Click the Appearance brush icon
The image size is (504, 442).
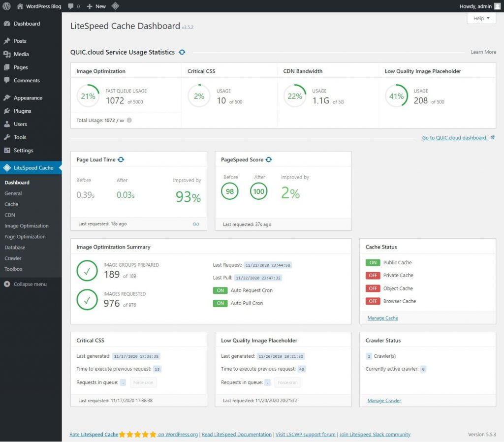click(7, 98)
